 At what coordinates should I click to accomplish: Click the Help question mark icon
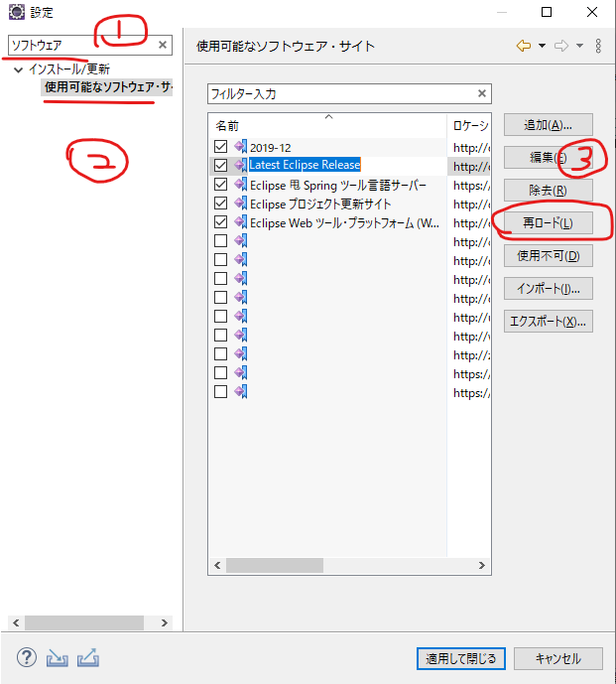click(27, 657)
